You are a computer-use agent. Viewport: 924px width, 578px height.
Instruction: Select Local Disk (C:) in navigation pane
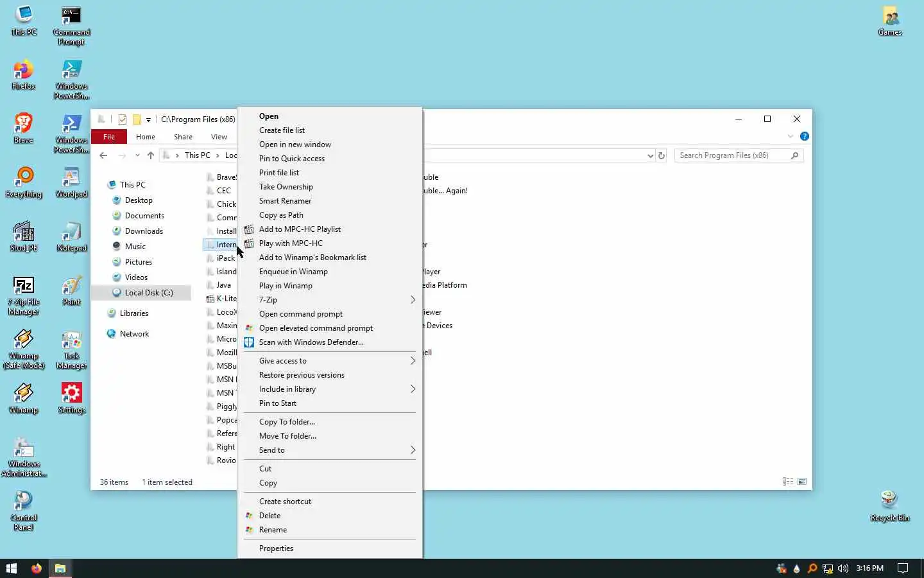click(x=142, y=293)
